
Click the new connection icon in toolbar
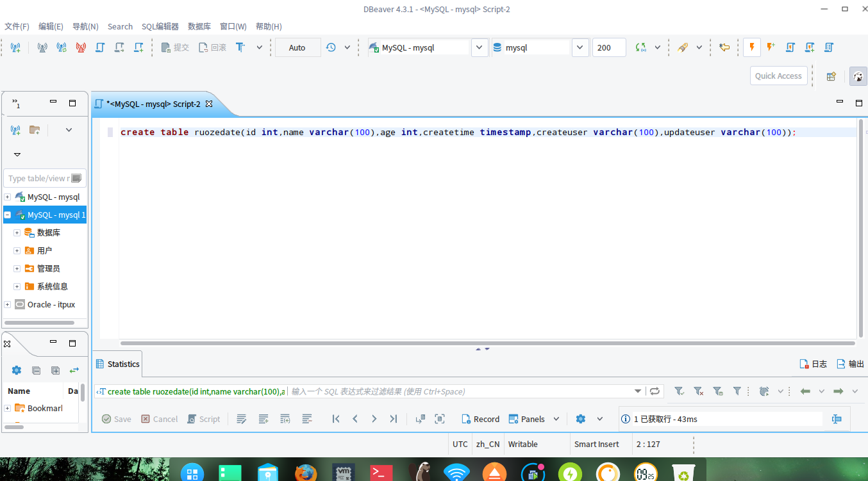(x=15, y=47)
